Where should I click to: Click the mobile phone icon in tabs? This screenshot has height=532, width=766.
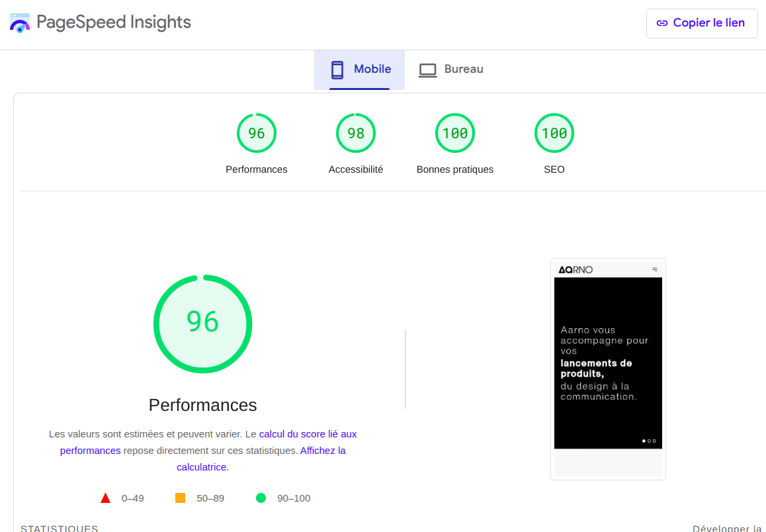click(x=337, y=69)
